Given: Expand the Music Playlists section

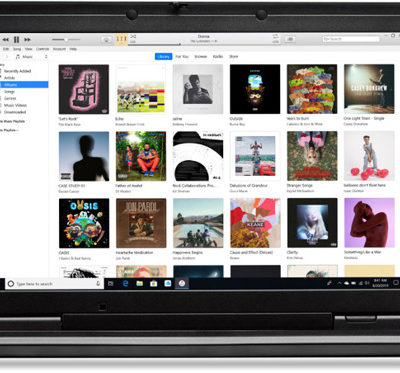Looking at the screenshot, I should (13, 121).
